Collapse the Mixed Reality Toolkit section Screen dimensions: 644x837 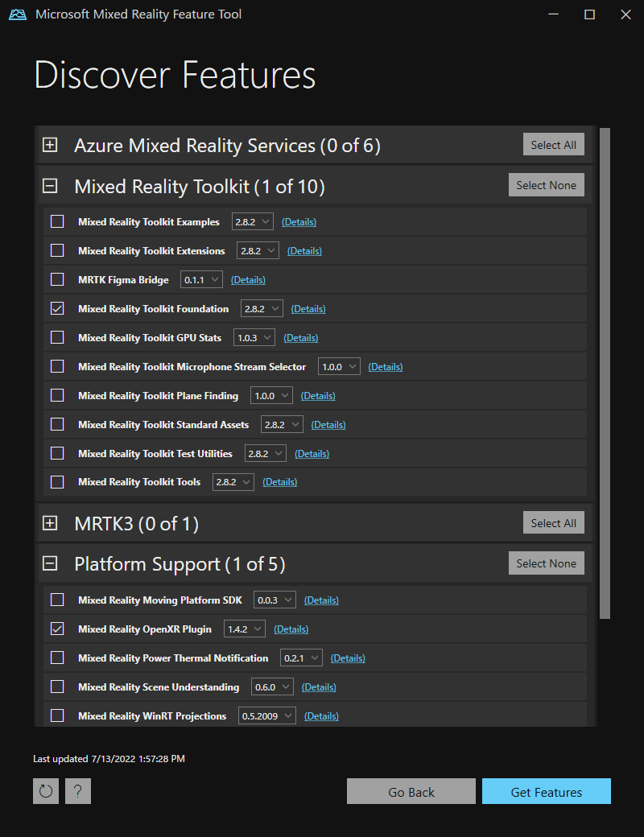[50, 187]
